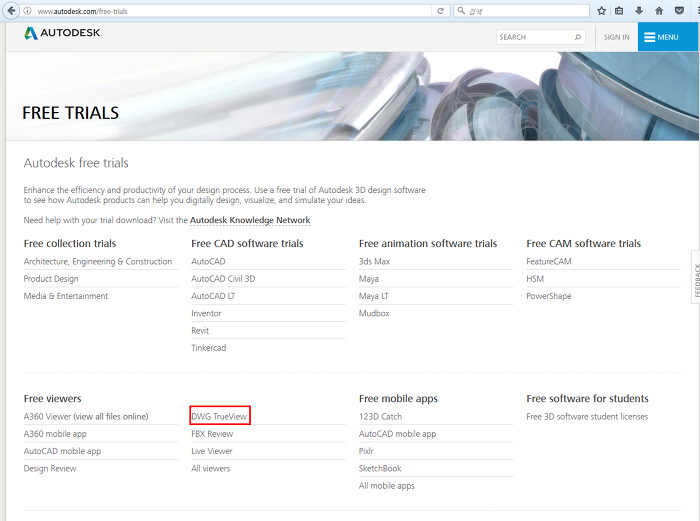Open the Revit trial link

pos(200,331)
